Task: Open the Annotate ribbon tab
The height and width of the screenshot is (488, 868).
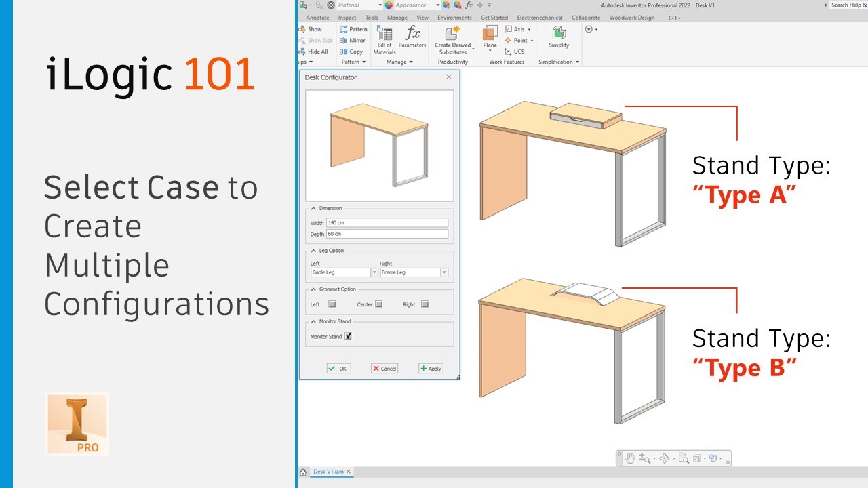Action: coord(317,18)
